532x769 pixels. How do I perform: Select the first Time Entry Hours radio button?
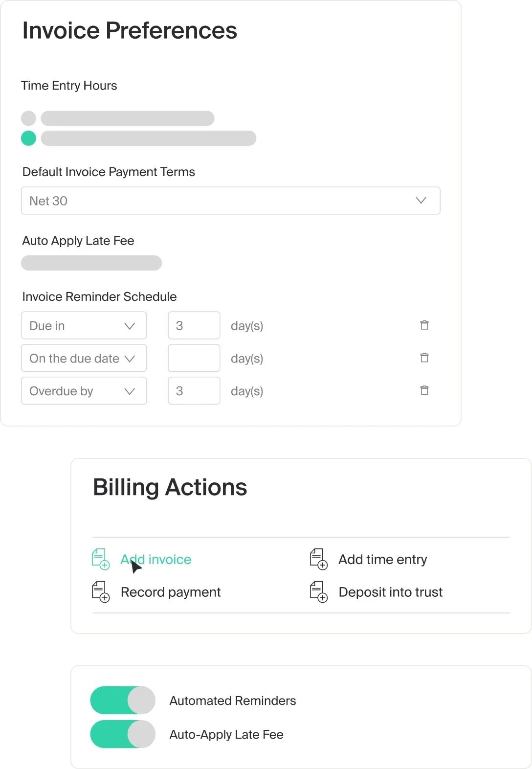click(28, 118)
